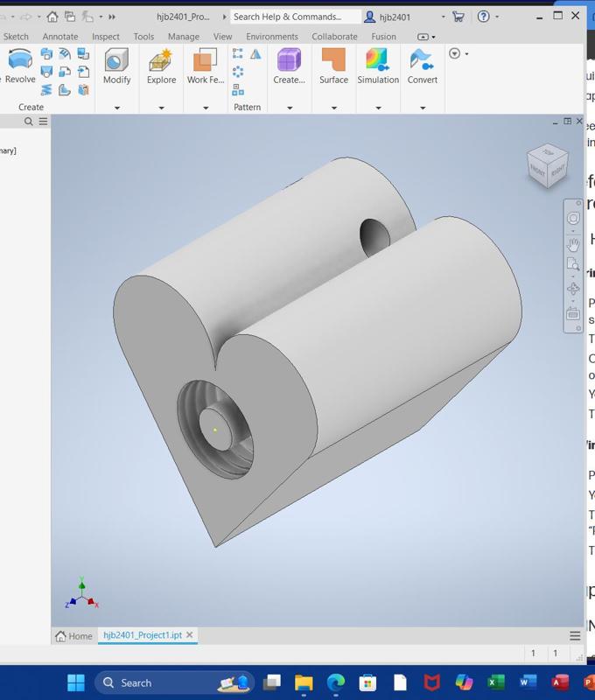Open the Collaborate ribbon tab
The image size is (595, 700).
(334, 37)
